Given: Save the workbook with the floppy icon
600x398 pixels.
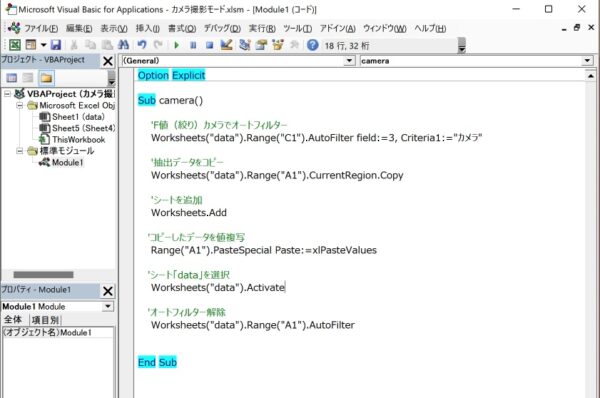Looking at the screenshot, I should [56, 45].
